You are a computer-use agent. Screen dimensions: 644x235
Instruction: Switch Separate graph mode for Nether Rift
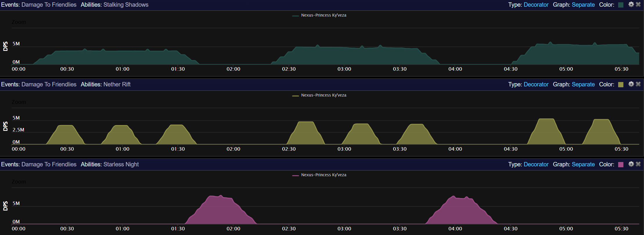click(583, 84)
